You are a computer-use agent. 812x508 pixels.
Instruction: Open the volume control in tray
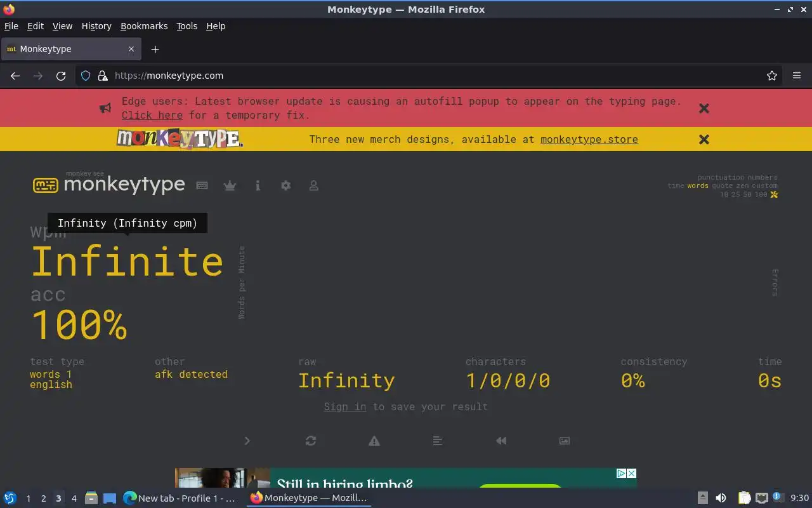[721, 498]
